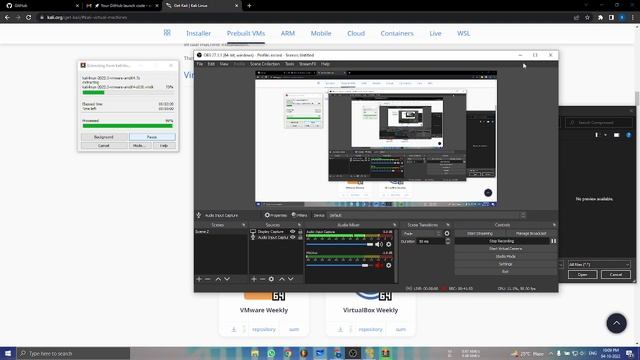Lock the Display Capture source
Screen dimensions: 640x360
(300, 231)
